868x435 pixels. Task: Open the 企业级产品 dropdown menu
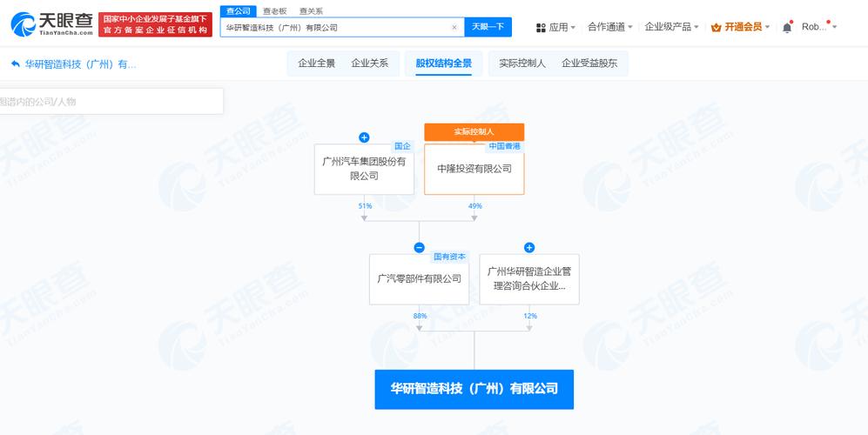click(671, 27)
